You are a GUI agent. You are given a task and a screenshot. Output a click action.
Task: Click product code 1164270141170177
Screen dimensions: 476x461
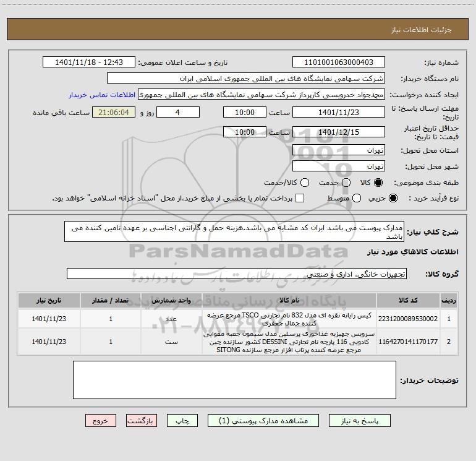(x=408, y=342)
